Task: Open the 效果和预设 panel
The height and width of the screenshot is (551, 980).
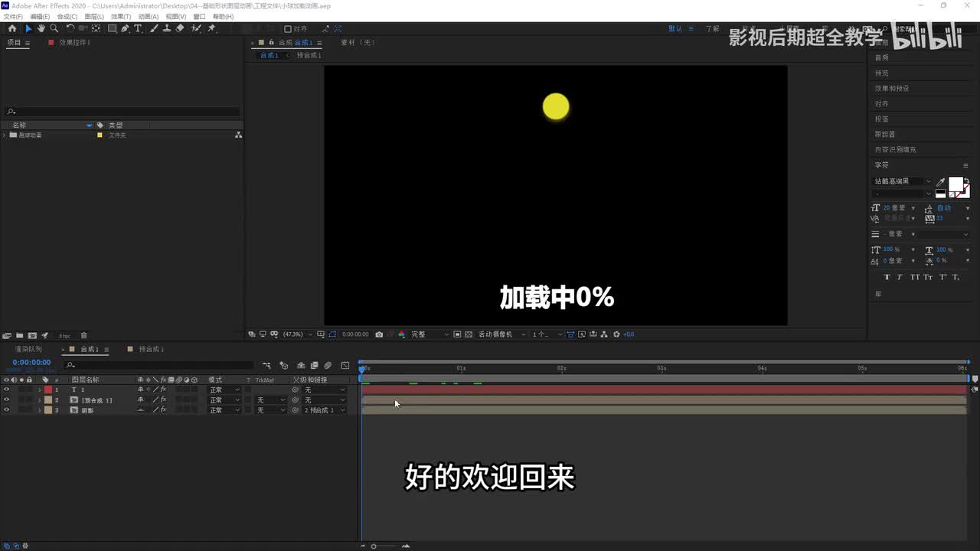Action: (892, 89)
